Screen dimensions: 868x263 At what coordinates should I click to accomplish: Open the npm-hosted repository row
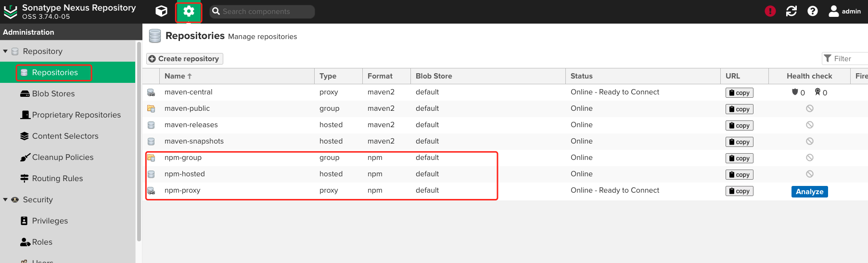(505, 174)
